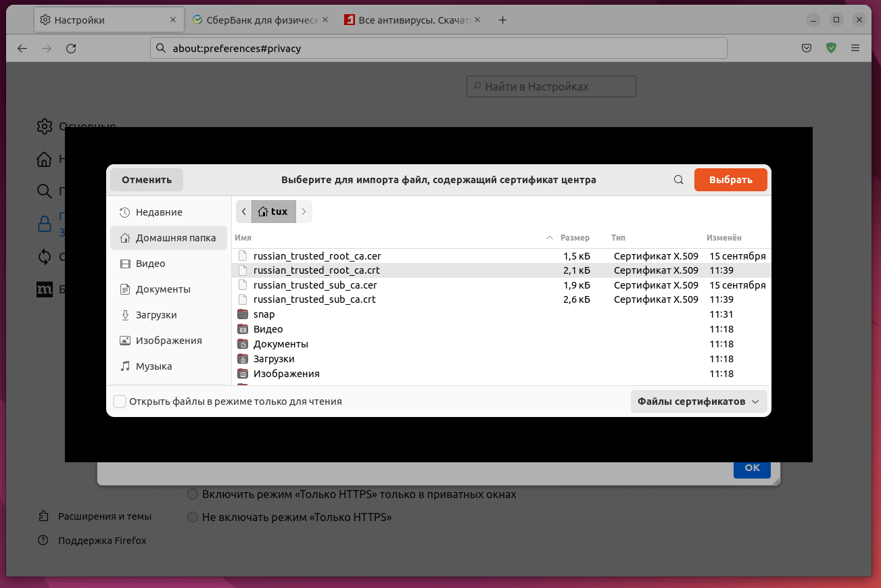Open the Документы folder in file list

pyautogui.click(x=502, y=344)
